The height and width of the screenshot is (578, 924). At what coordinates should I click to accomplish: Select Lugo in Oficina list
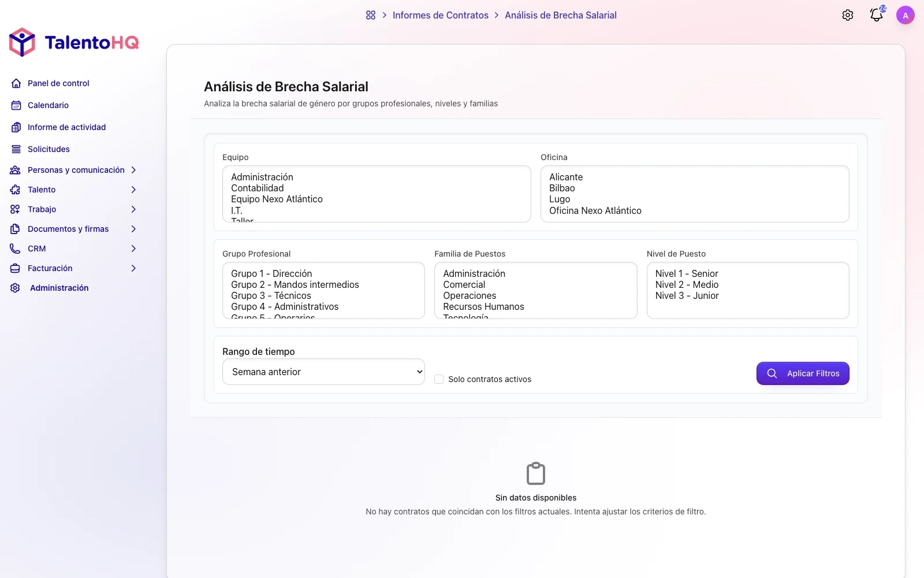click(695, 199)
